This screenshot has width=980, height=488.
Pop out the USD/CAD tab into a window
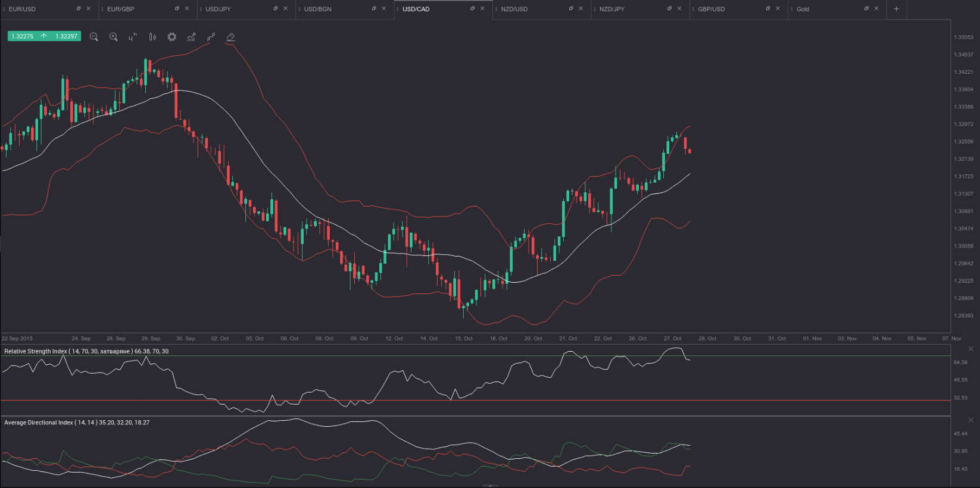coord(473,8)
